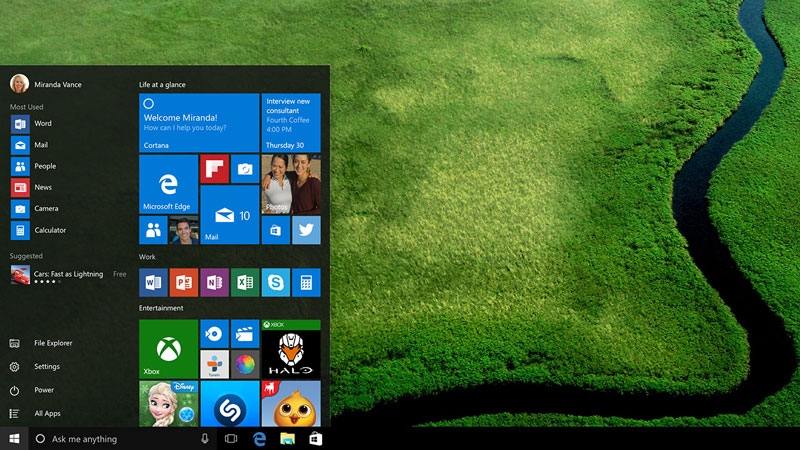Open the Cortana Welcome Miranda tile

pyautogui.click(x=199, y=122)
